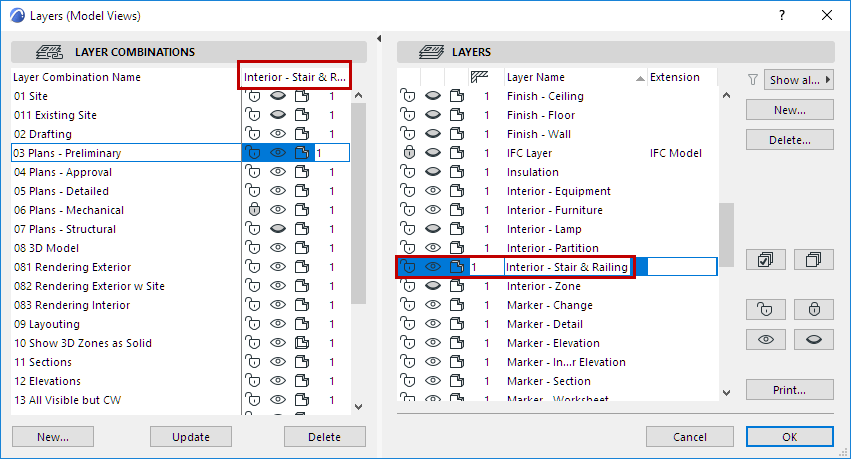Toggle eye icon for 06 Plans - Mechanical

[x=278, y=210]
